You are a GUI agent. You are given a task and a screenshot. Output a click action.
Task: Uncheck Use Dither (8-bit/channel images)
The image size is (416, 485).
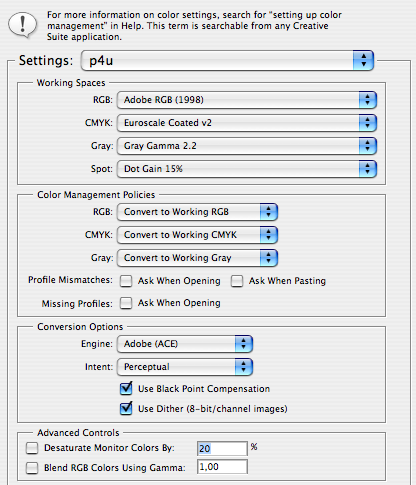[126, 409]
